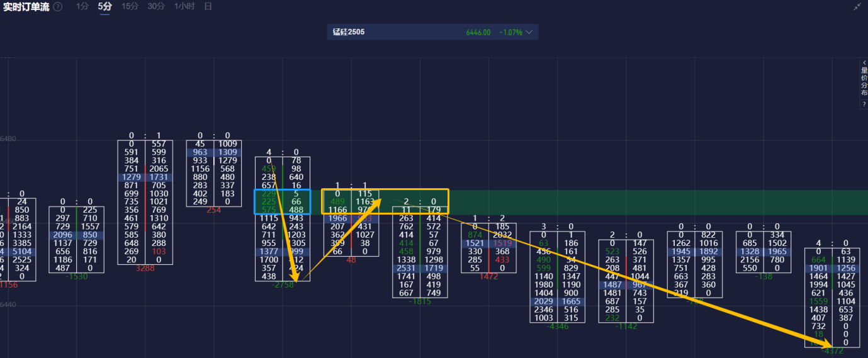This screenshot has width=868, height=358.
Task: Click the 6480 price axis label
Action: pyautogui.click(x=8, y=139)
